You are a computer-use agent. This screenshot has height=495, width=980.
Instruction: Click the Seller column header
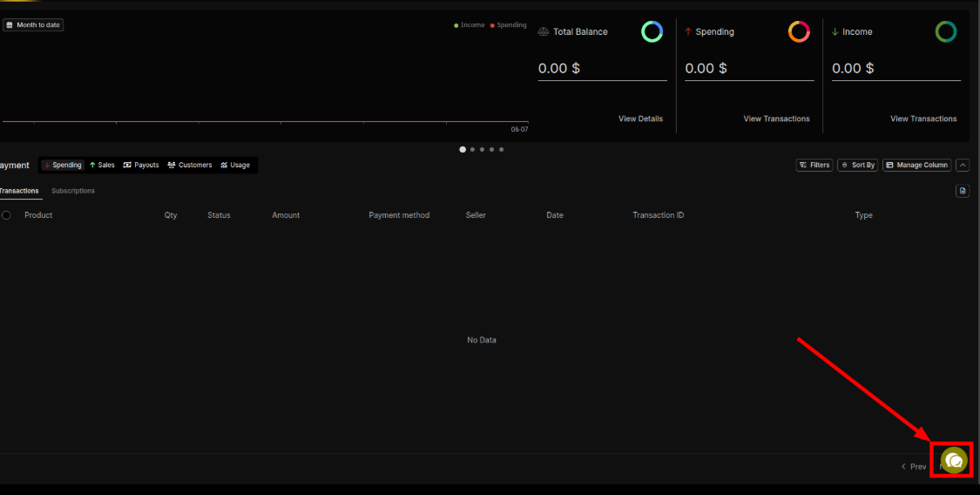pos(476,215)
